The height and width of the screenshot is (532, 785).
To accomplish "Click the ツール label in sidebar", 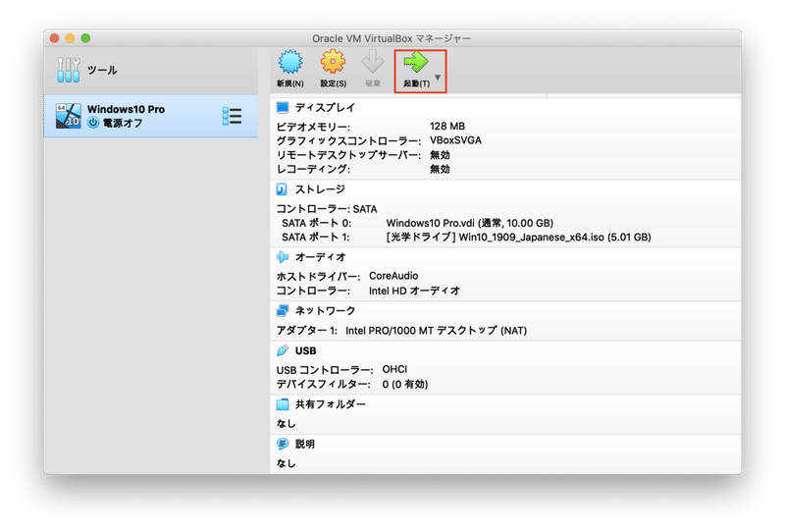I will tap(102, 70).
